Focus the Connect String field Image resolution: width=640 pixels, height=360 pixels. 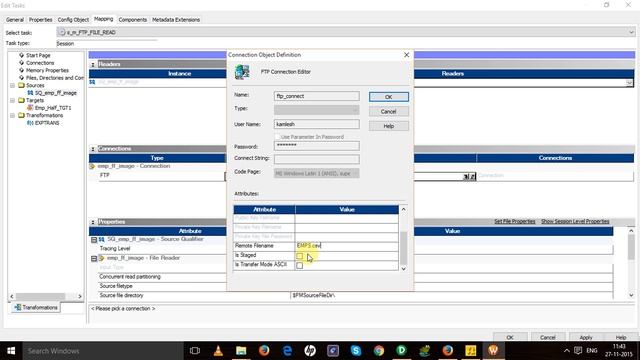click(x=317, y=159)
